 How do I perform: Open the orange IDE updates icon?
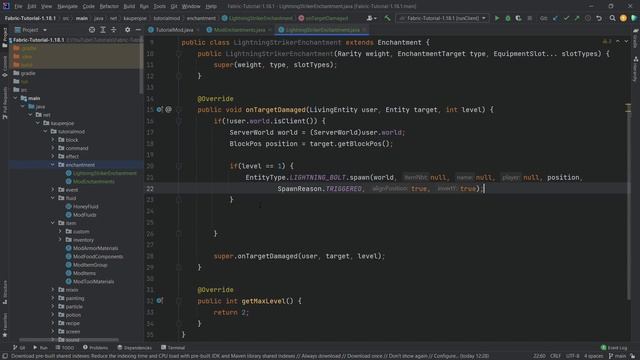[623, 18]
